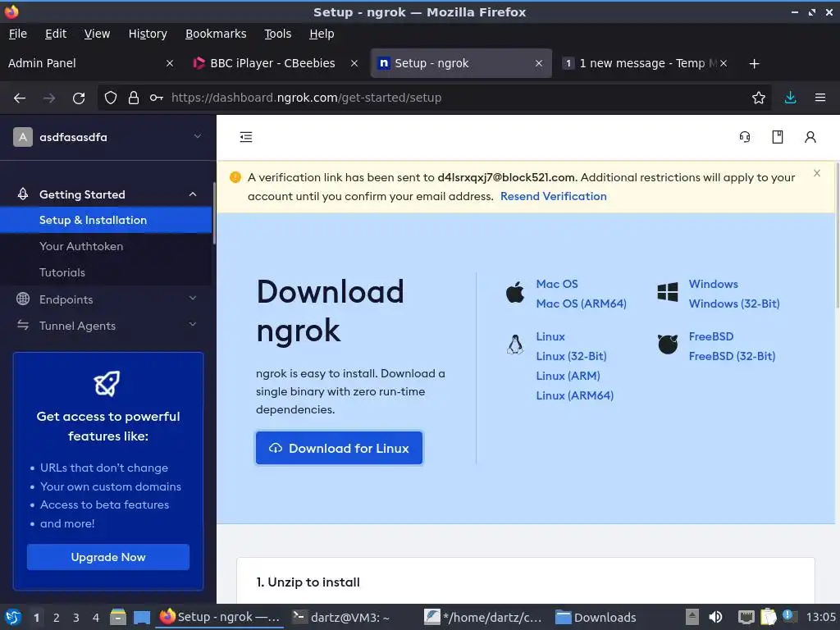Open the Bookmarks menu
This screenshot has height=630, width=840.
[216, 34]
